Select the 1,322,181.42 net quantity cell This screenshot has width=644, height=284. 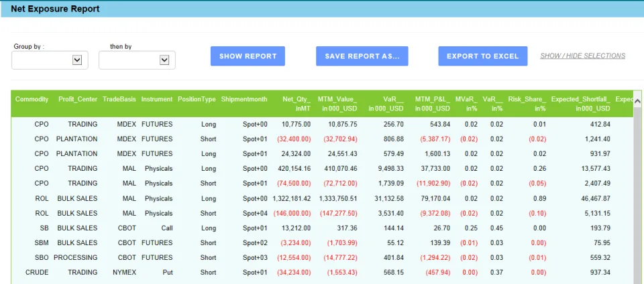(x=292, y=199)
